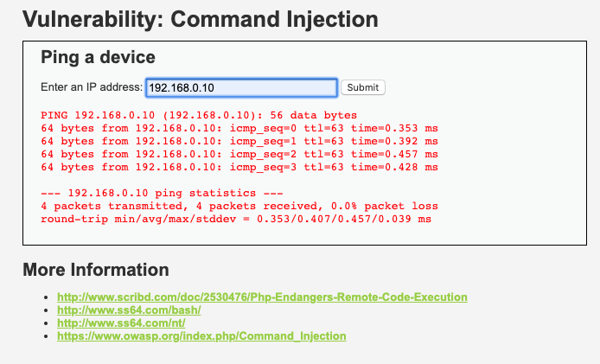Follow the ss64.com/nt link
Viewport: 600px width, 364px height.
click(123, 323)
